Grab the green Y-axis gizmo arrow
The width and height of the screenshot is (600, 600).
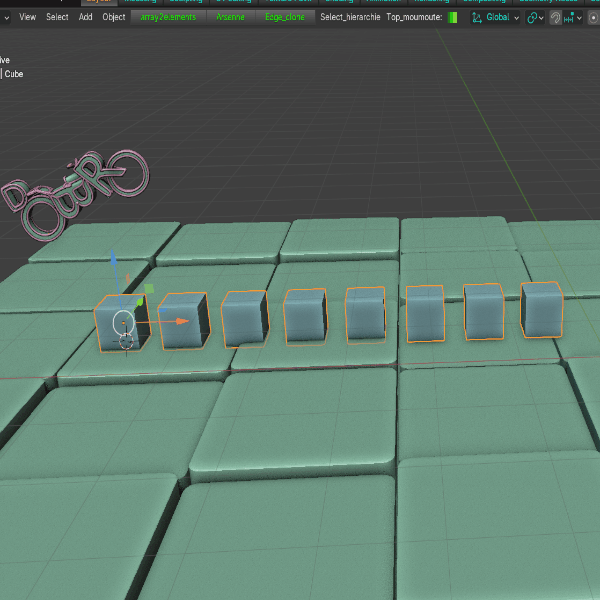pyautogui.click(x=140, y=302)
